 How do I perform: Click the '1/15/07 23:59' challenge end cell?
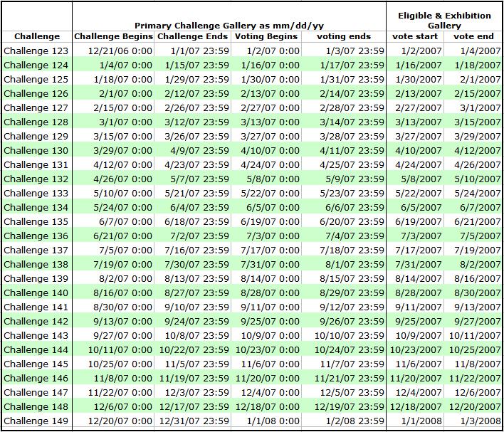click(197, 65)
